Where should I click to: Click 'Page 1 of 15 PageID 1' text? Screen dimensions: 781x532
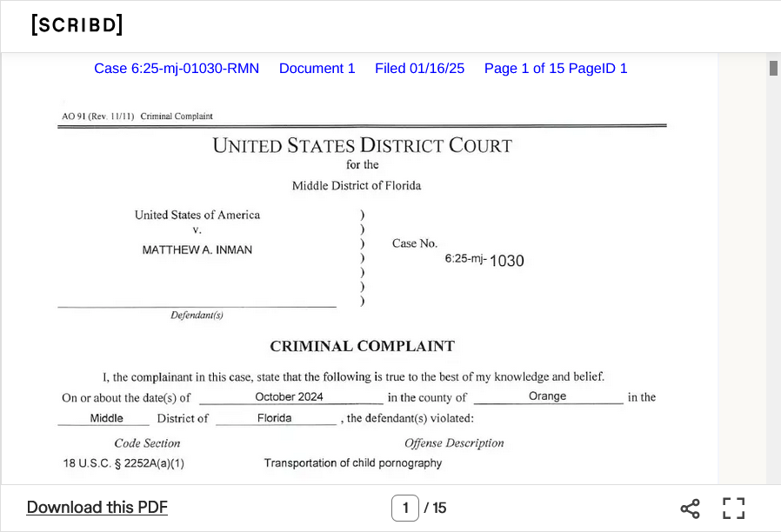click(556, 69)
